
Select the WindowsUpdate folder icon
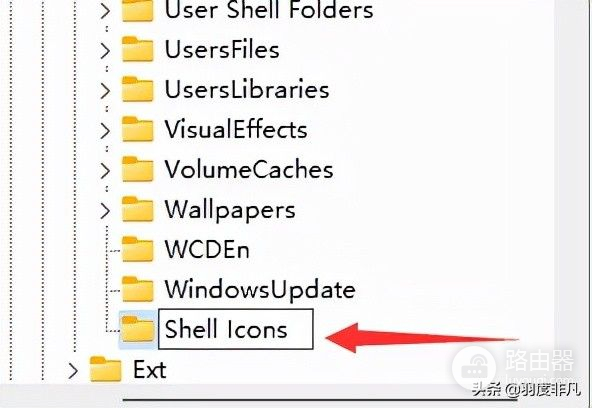tap(137, 289)
